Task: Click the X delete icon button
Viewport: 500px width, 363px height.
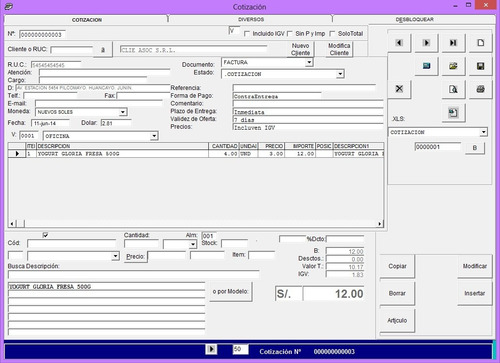Action: pos(399,89)
